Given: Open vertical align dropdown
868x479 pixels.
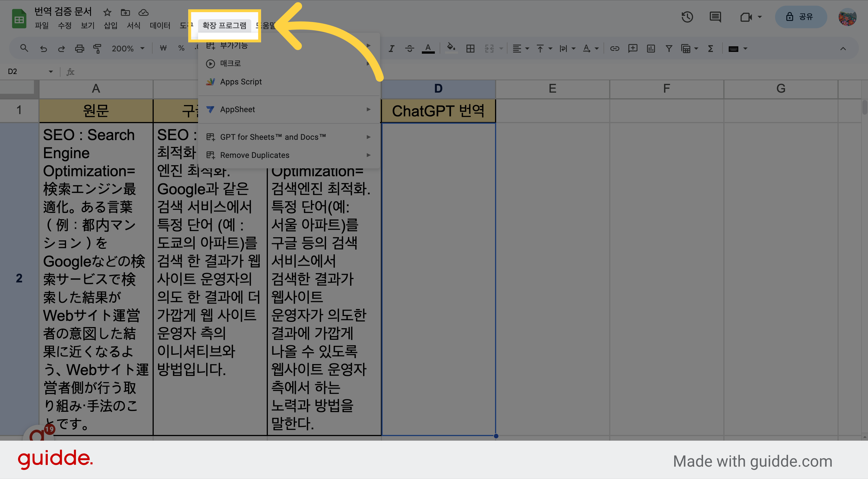Looking at the screenshot, I should point(544,49).
